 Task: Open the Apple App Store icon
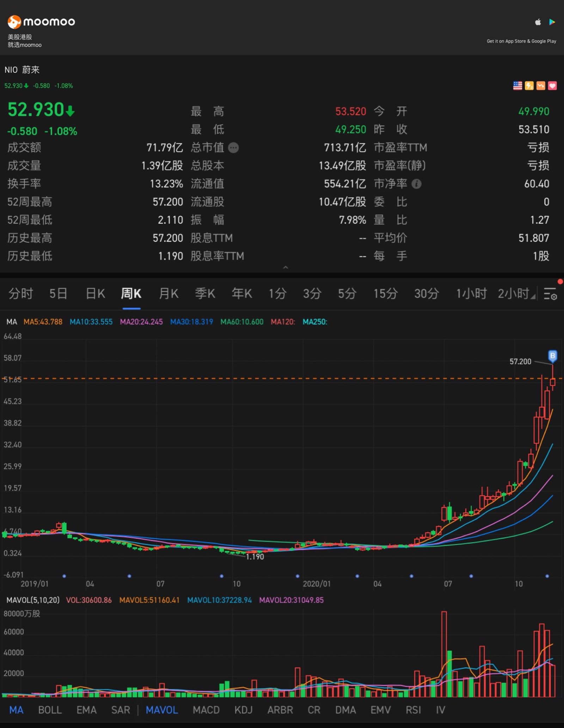click(x=538, y=22)
